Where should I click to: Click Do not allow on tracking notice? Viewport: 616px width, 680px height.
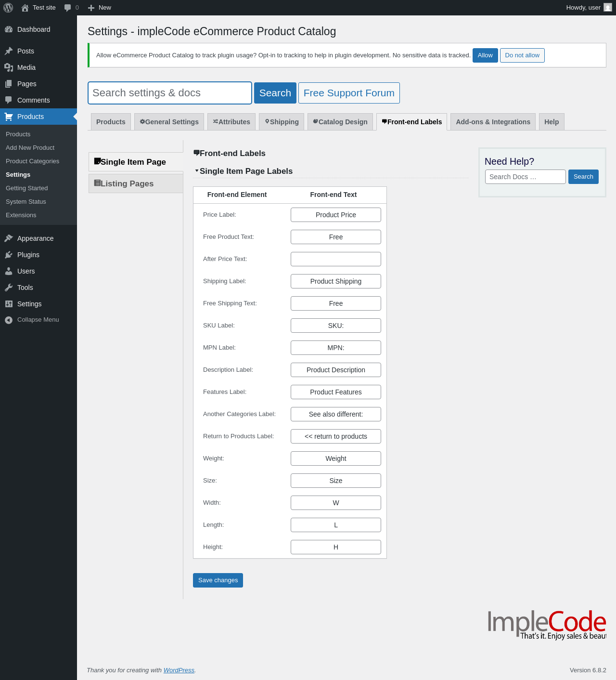tap(522, 55)
